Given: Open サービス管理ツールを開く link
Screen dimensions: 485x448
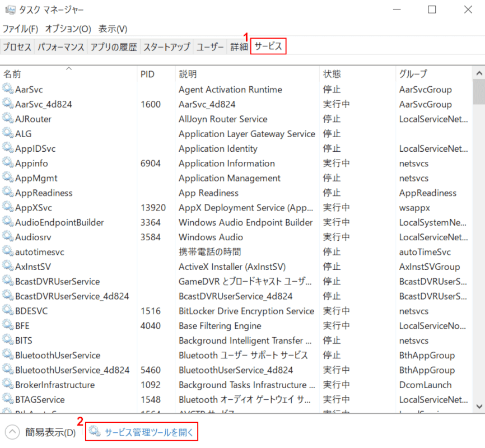Looking at the screenshot, I should point(149,432).
